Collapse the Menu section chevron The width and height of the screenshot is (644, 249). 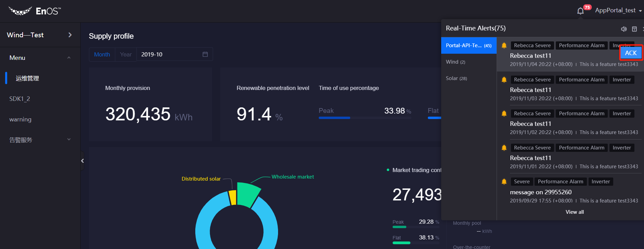click(69, 58)
